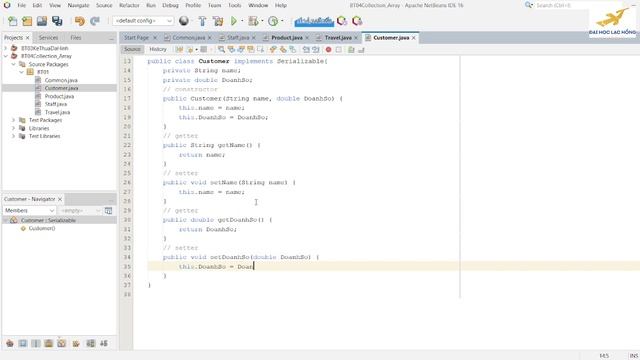The image size is (640, 360).
Task: Toggle Rectangular Selection in editor toolbar
Action: tap(260, 49)
